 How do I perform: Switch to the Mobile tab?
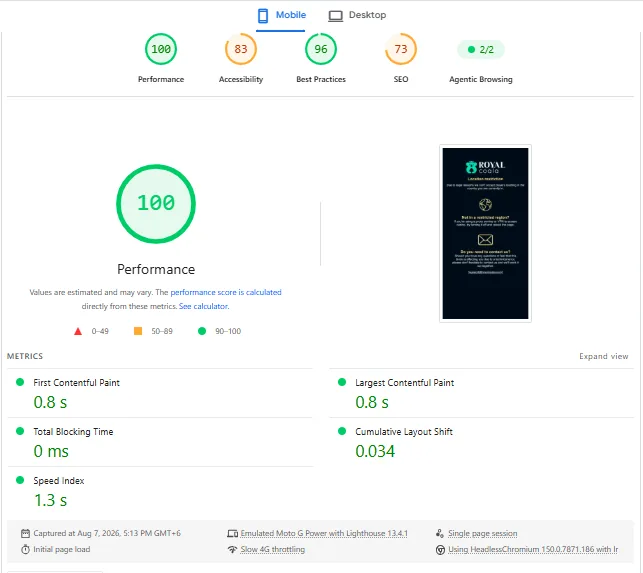281,15
